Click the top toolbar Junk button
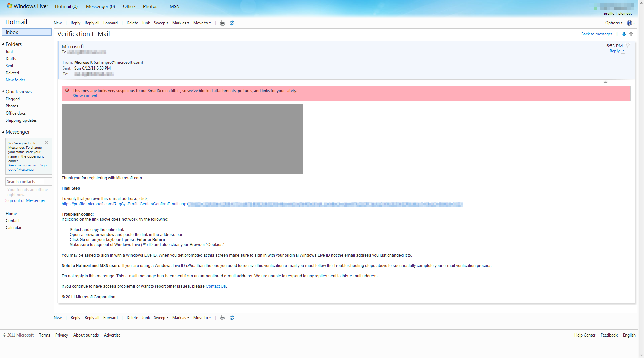644x358 pixels. click(146, 23)
